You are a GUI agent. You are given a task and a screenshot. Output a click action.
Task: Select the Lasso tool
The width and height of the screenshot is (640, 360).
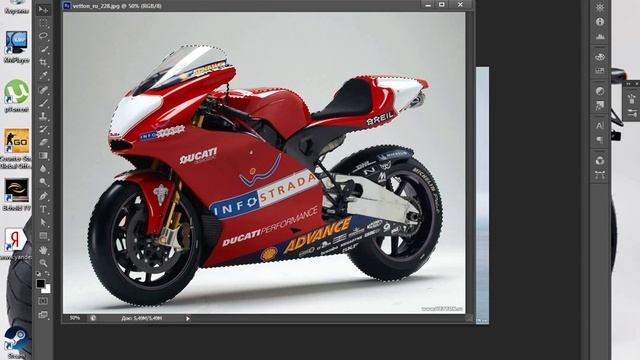[x=43, y=36]
